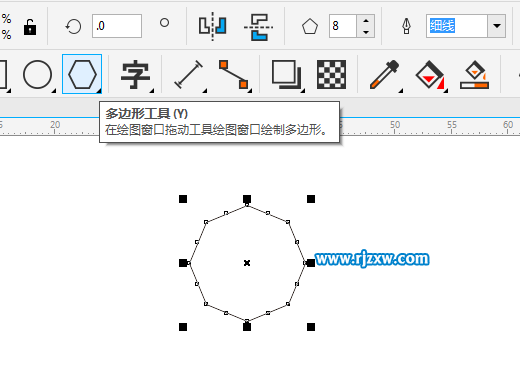Edit the rotation angle field showing .0
The height and width of the screenshot is (378, 520).
[117, 26]
